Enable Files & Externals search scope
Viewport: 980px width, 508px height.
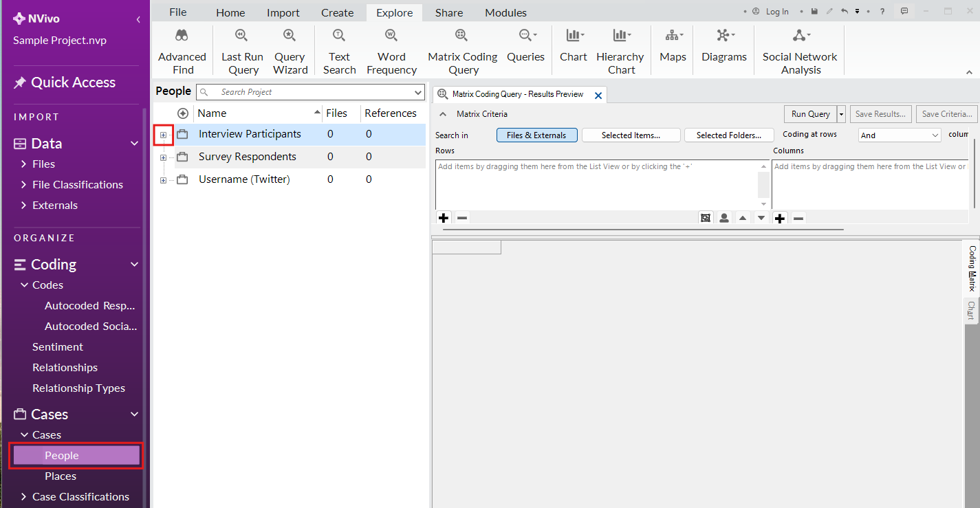[x=536, y=135]
